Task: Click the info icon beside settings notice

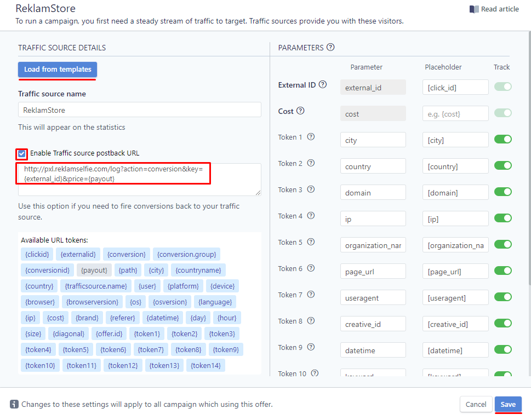Action: (14, 404)
